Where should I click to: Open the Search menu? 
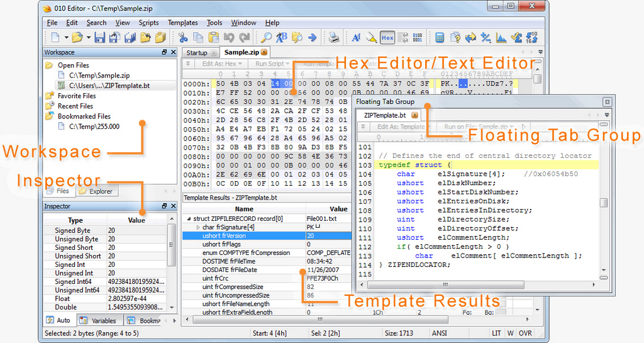coord(96,23)
